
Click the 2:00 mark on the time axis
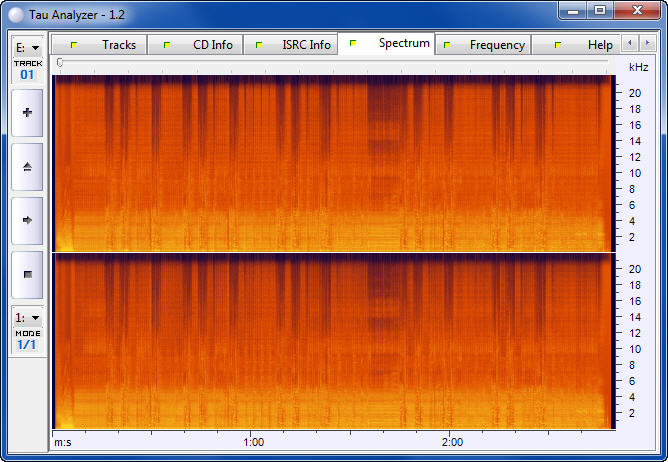(452, 441)
